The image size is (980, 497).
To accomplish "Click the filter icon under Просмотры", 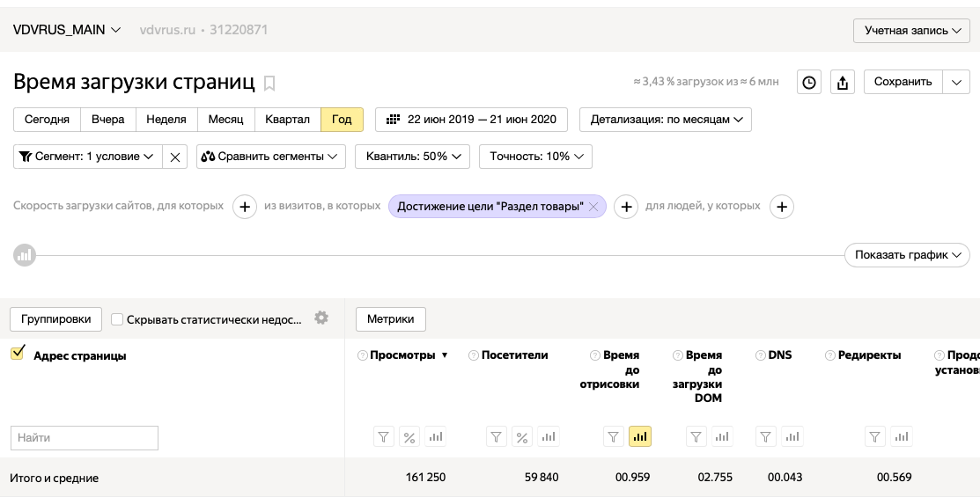I will [x=384, y=436].
